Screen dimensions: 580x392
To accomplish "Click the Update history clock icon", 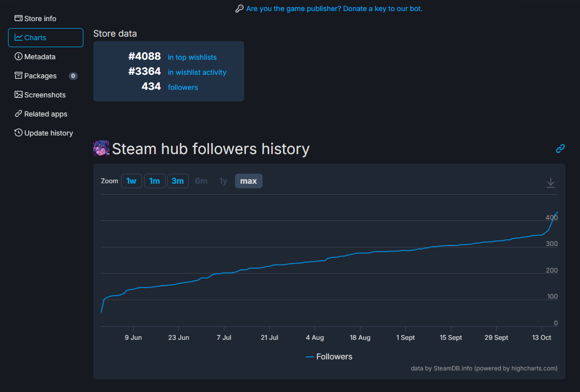I will click(19, 133).
